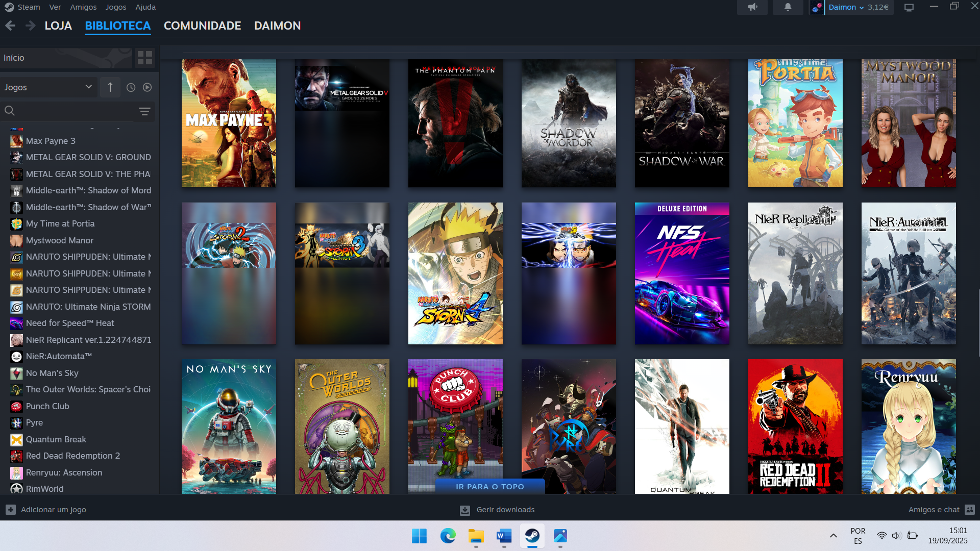The image size is (980, 551).
Task: Show hidden icons in system tray
Action: coord(833,536)
